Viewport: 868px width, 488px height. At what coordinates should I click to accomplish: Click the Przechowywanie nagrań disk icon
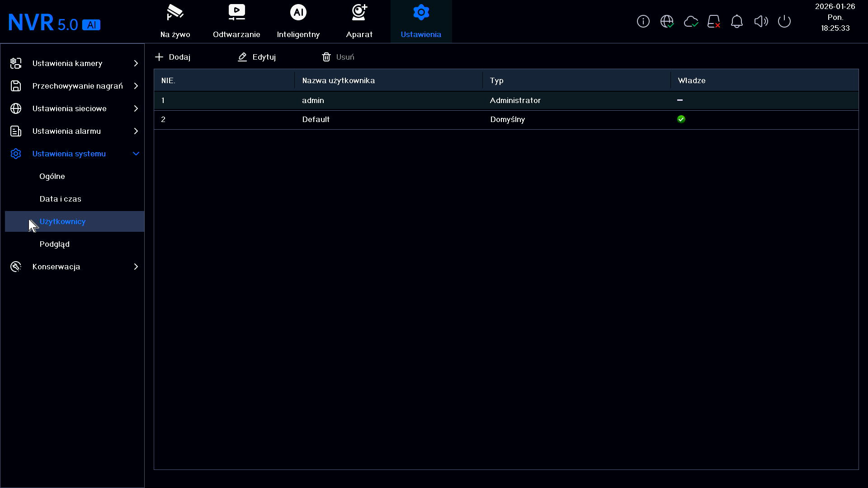coord(16,86)
